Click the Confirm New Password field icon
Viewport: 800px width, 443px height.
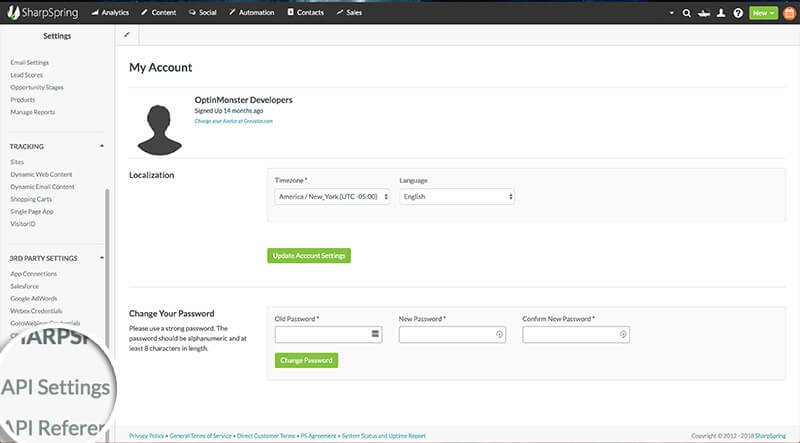(x=623, y=334)
